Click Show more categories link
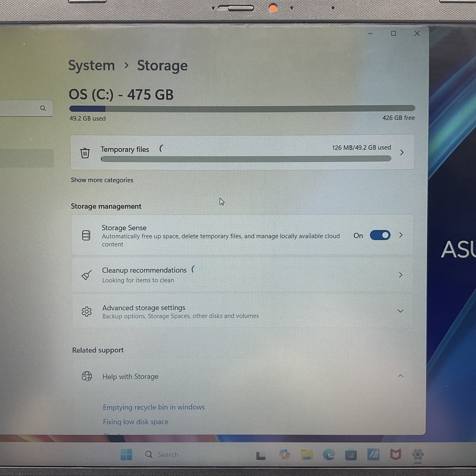476x476 pixels. click(102, 180)
